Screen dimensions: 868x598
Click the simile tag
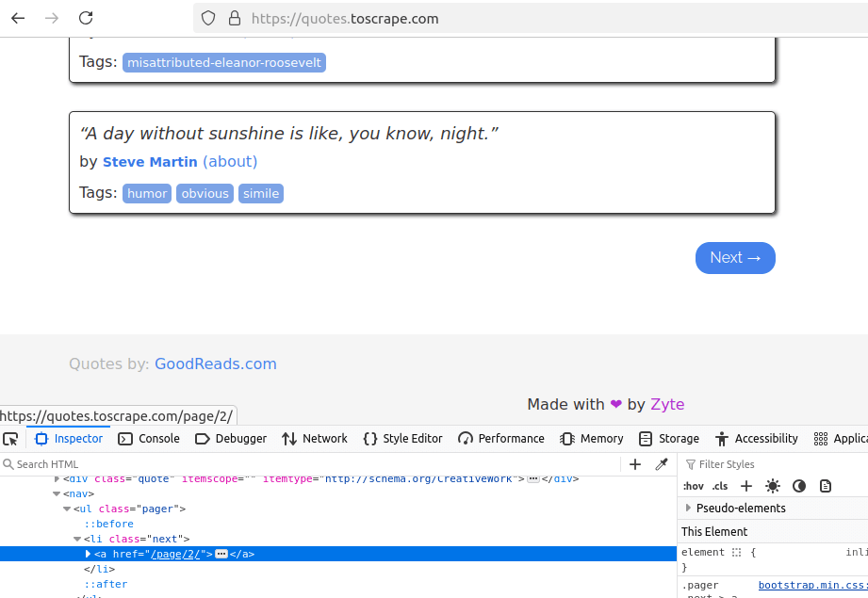pyautogui.click(x=261, y=194)
